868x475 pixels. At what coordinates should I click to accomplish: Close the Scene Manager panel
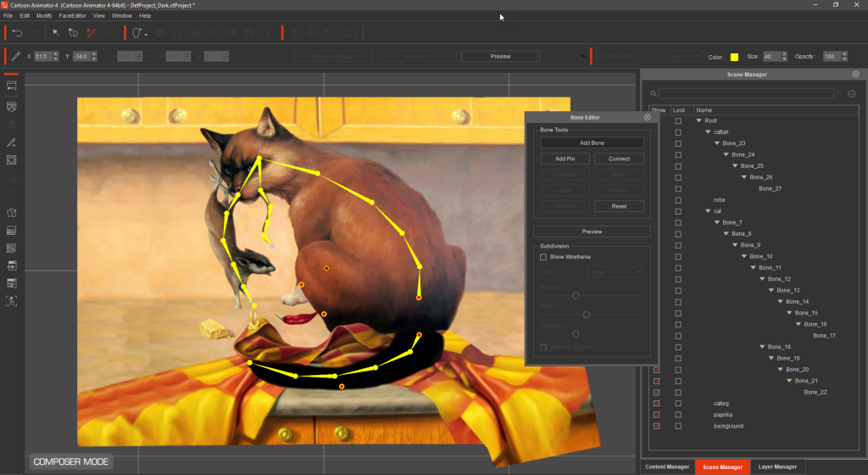(855, 74)
